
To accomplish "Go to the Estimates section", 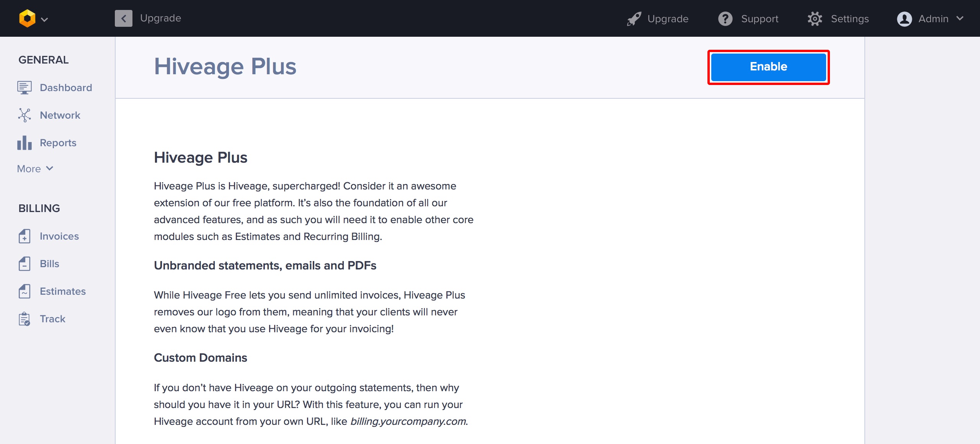I will pos(62,291).
